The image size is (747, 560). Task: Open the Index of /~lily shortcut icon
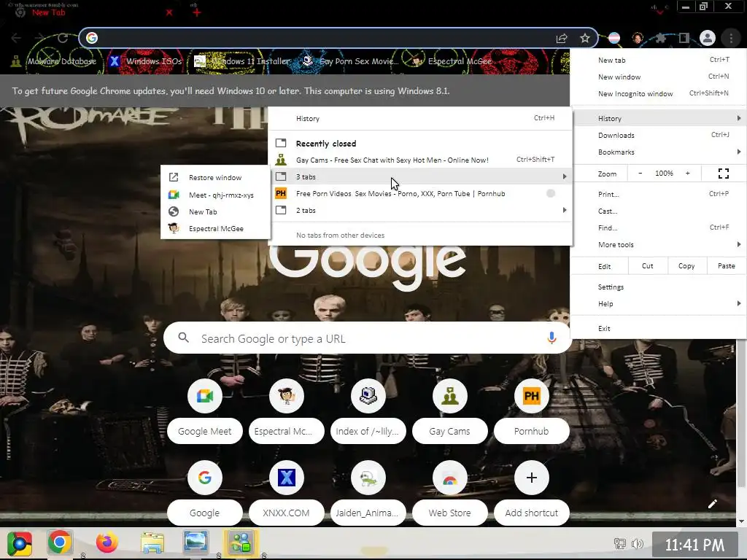click(368, 396)
